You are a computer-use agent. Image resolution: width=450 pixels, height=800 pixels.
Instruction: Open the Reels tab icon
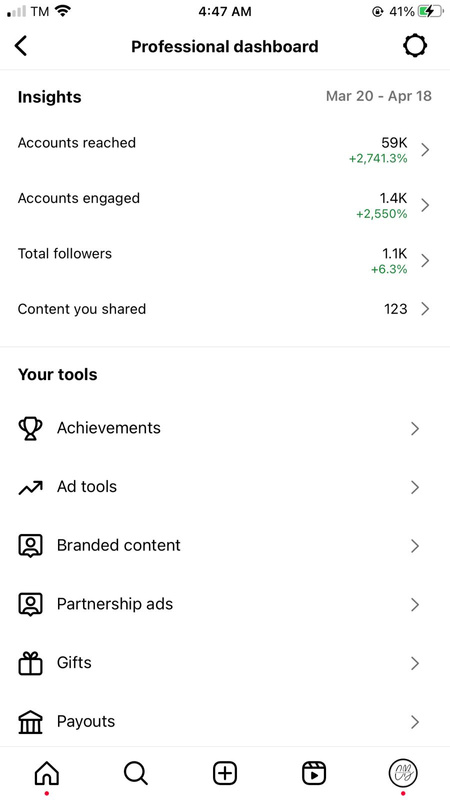314,773
